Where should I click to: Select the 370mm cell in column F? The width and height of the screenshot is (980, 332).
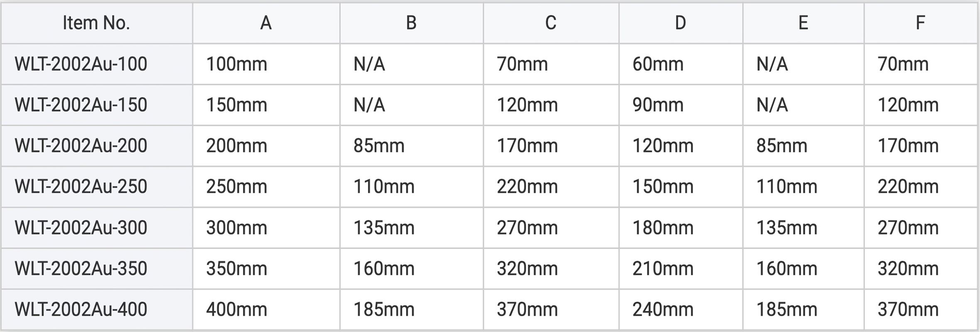[908, 310]
